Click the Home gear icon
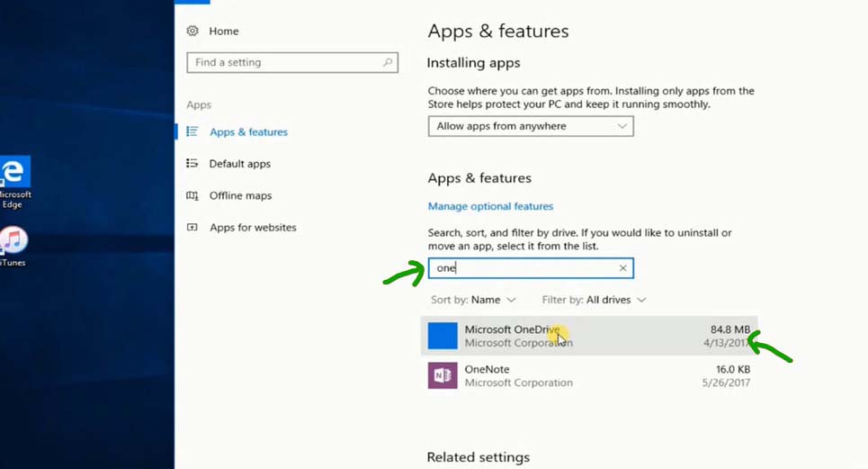 pyautogui.click(x=192, y=31)
